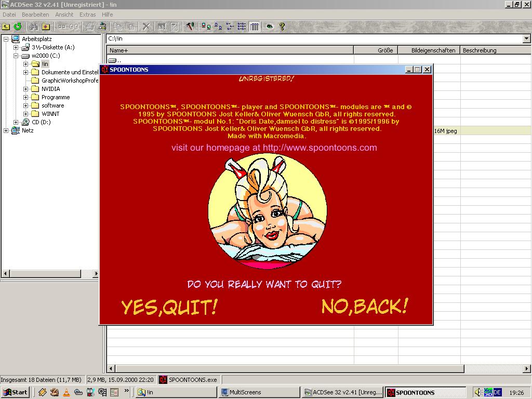532x399 pixels.
Task: Sort by the Beschreibung column header
Action: tap(496, 50)
